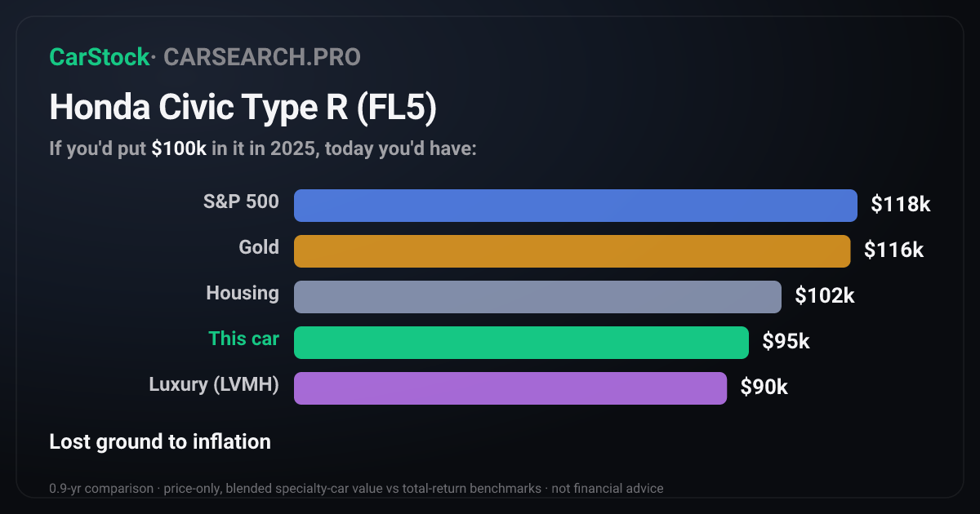980x514 pixels.
Task: Click the CarStock brand name
Action: 99,57
